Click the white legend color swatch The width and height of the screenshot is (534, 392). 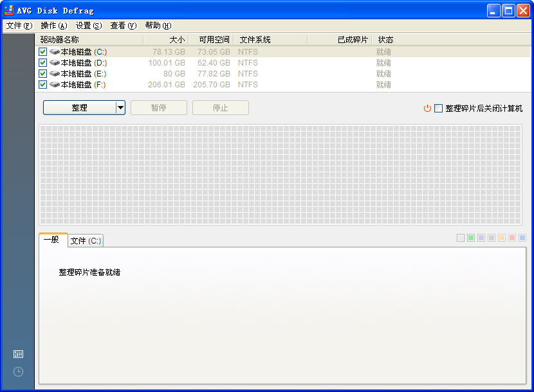tap(461, 238)
